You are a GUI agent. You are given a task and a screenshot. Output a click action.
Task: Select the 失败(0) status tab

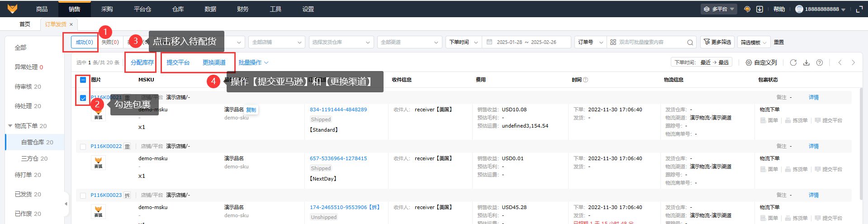point(110,42)
